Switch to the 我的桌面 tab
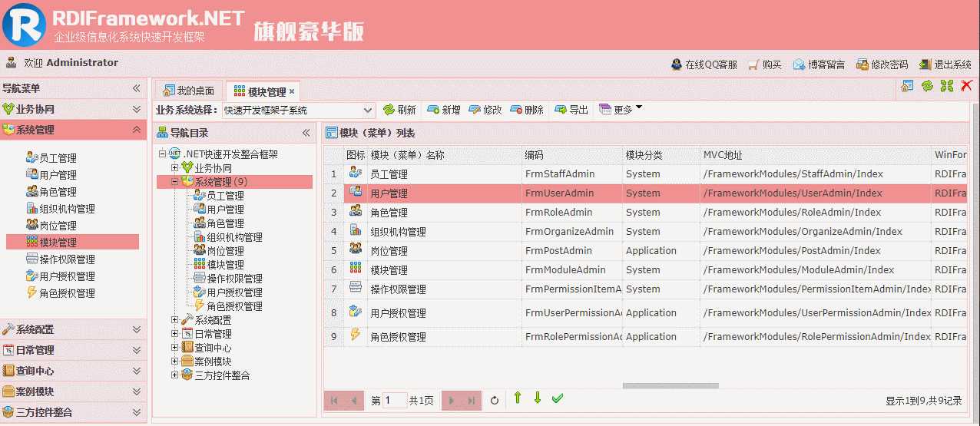 click(189, 91)
